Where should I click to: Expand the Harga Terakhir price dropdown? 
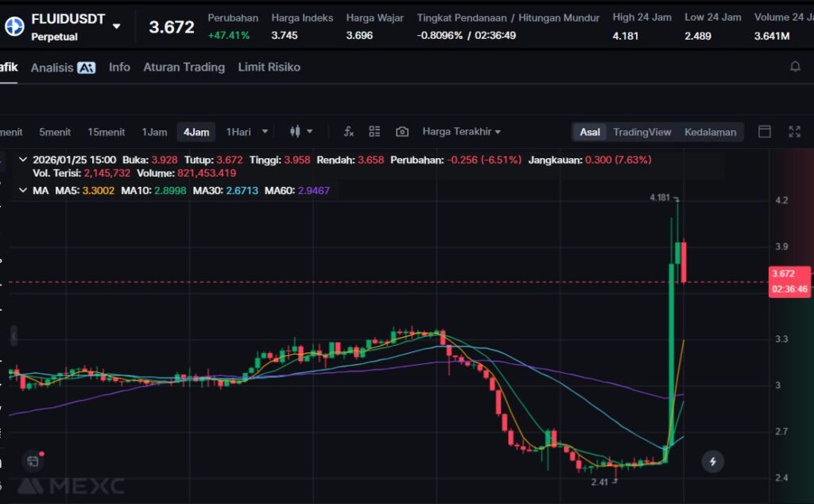(462, 132)
